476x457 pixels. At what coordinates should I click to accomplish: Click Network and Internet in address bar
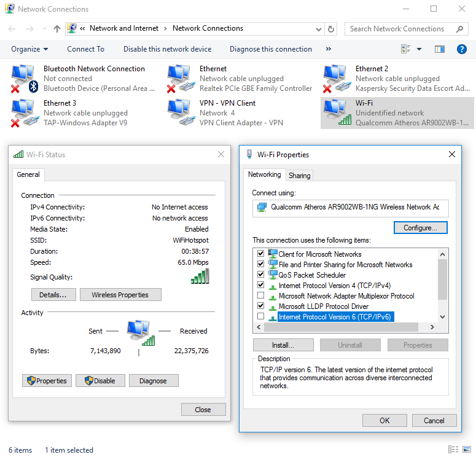pos(124,28)
